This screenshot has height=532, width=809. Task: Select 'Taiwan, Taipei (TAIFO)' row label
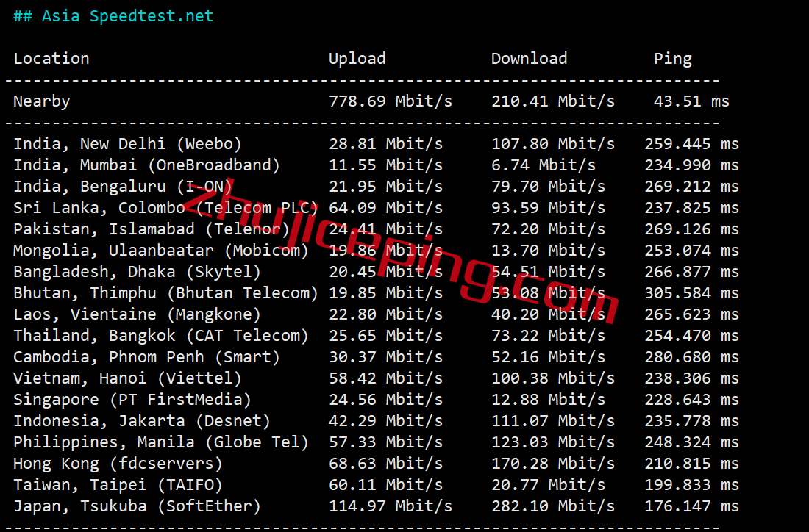tap(118, 484)
